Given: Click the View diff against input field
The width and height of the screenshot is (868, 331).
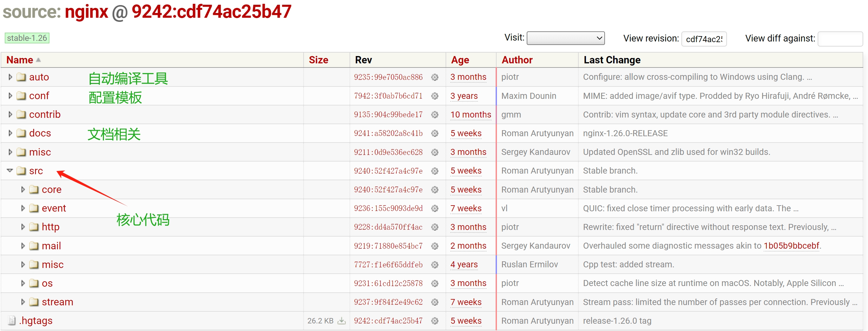Looking at the screenshot, I should tap(840, 39).
